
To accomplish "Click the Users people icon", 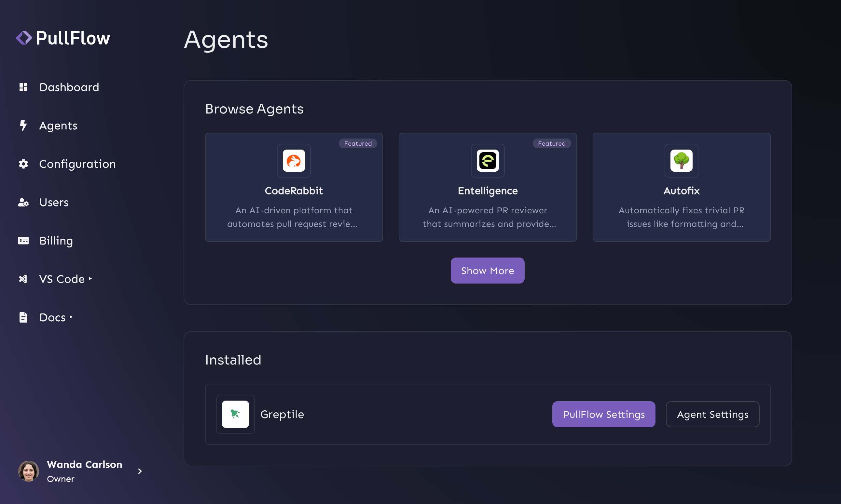I will [23, 203].
